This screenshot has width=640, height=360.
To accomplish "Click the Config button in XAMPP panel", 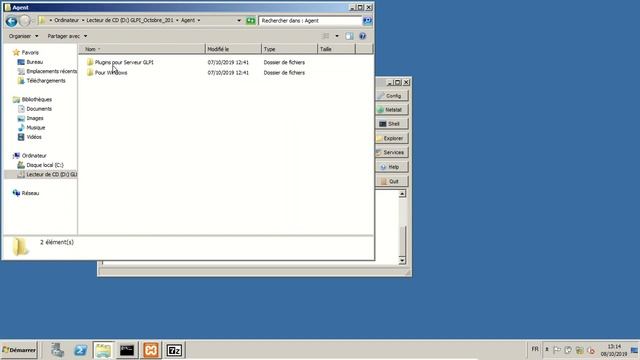I will (x=392, y=96).
